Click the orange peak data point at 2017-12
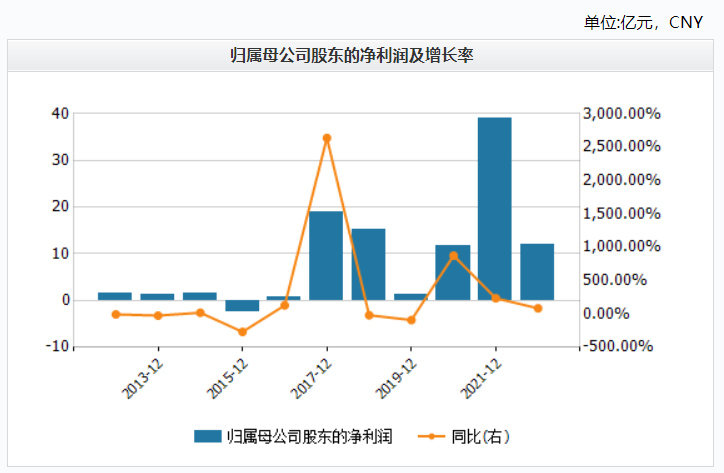The height and width of the screenshot is (473, 724). [x=326, y=138]
